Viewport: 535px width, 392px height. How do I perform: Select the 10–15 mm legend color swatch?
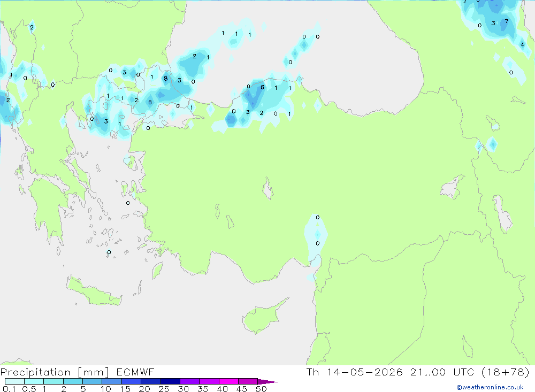[x=112, y=381]
